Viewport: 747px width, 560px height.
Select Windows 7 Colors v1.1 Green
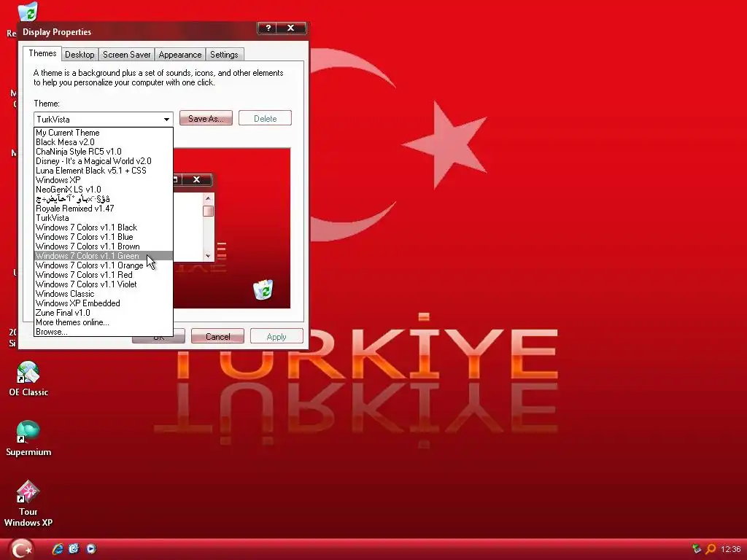(x=104, y=256)
